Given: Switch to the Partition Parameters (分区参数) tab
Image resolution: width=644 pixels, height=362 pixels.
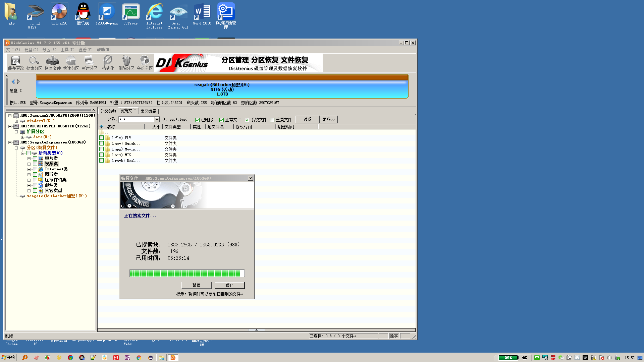Looking at the screenshot, I should tap(108, 111).
